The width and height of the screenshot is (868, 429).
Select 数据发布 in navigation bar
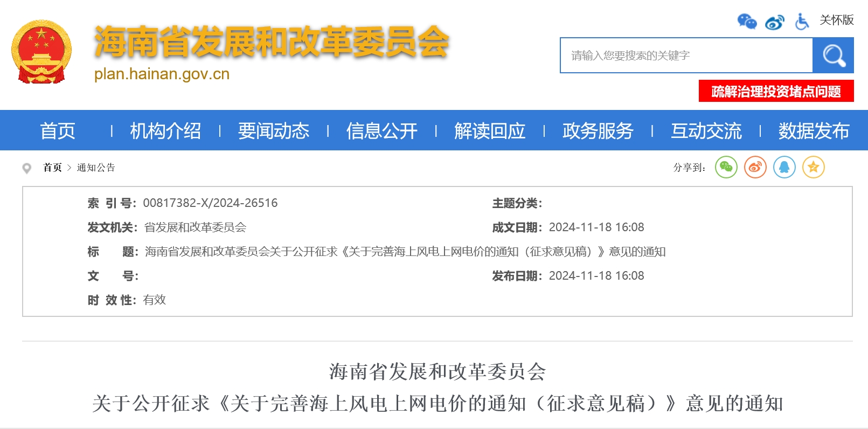pos(814,131)
